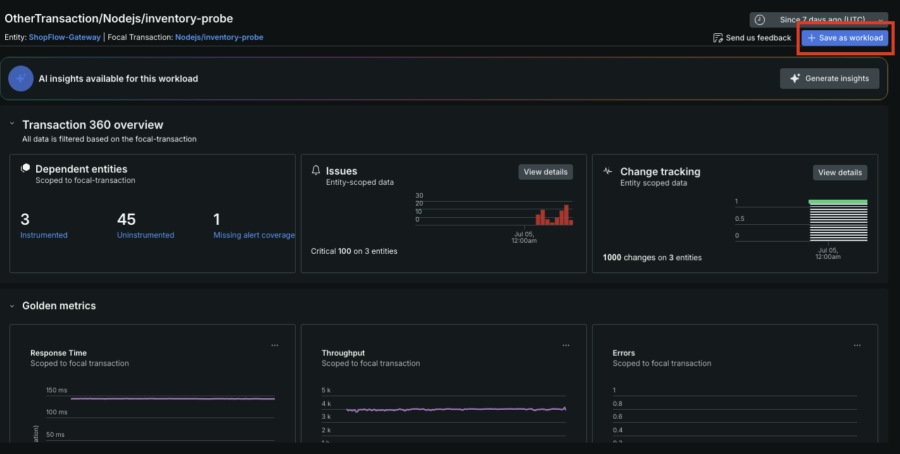Open View details for Issues
The image size is (900, 454).
[545, 172]
